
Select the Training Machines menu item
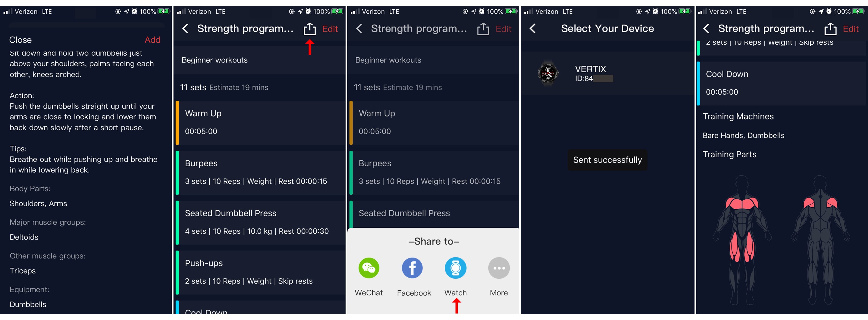[739, 116]
